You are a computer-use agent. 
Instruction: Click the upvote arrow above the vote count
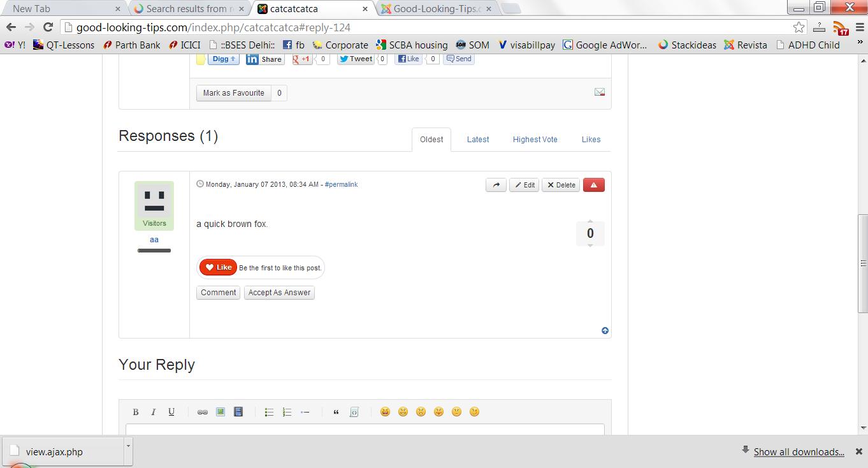point(590,220)
